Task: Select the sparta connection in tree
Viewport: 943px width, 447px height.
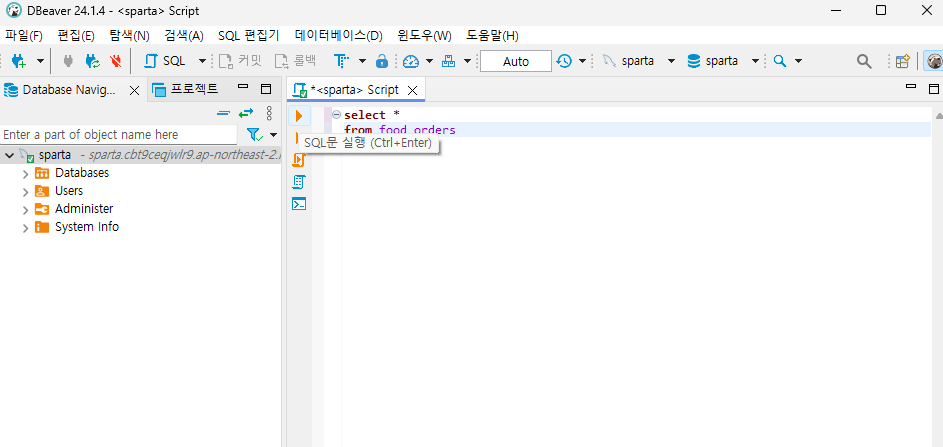Action: 54,155
